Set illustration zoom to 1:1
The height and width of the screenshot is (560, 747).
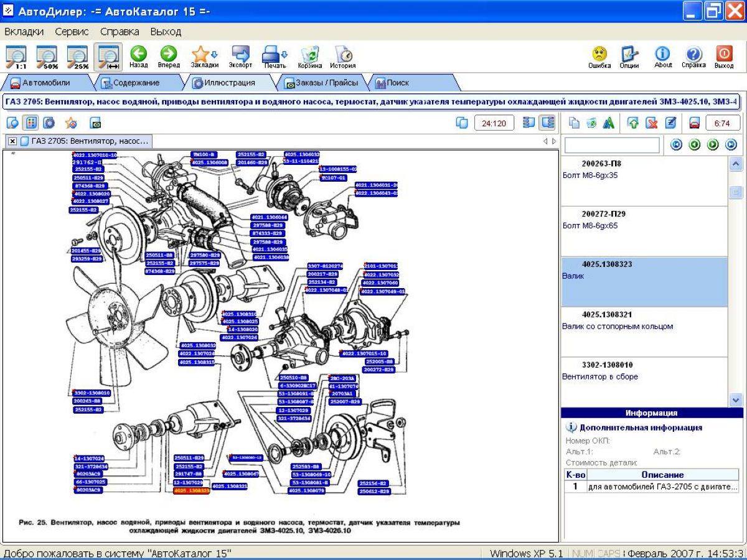tap(16, 57)
